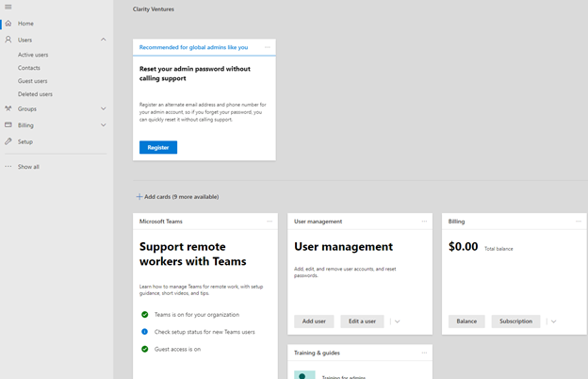Open more options on Microsoft Teams card
This screenshot has width=588, height=379.
coord(269,222)
